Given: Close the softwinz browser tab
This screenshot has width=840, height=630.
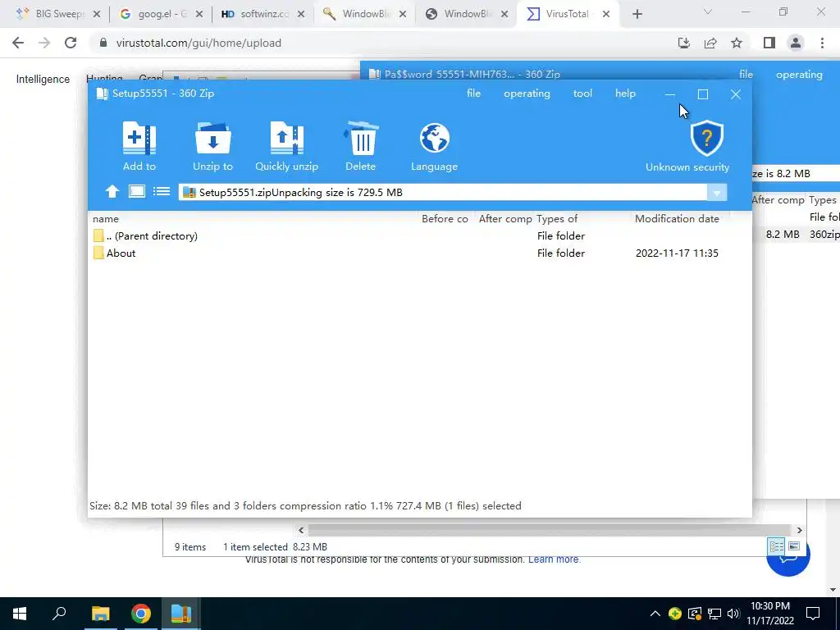Looking at the screenshot, I should (x=301, y=15).
